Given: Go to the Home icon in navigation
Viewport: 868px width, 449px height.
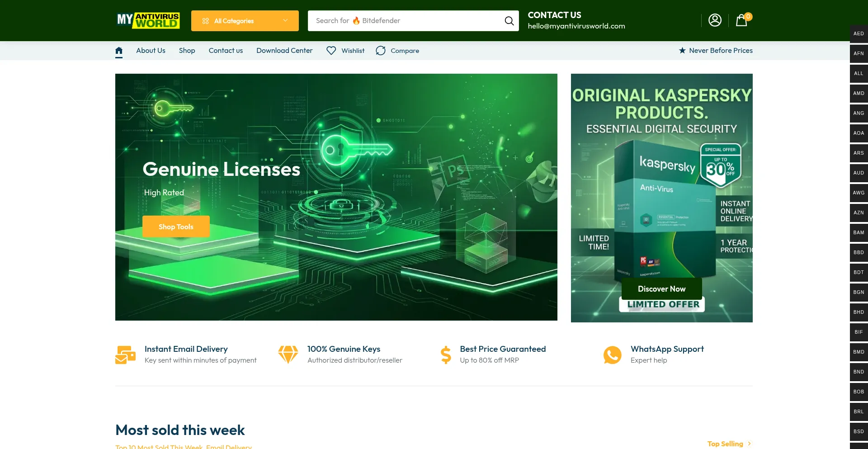Looking at the screenshot, I should coord(119,51).
